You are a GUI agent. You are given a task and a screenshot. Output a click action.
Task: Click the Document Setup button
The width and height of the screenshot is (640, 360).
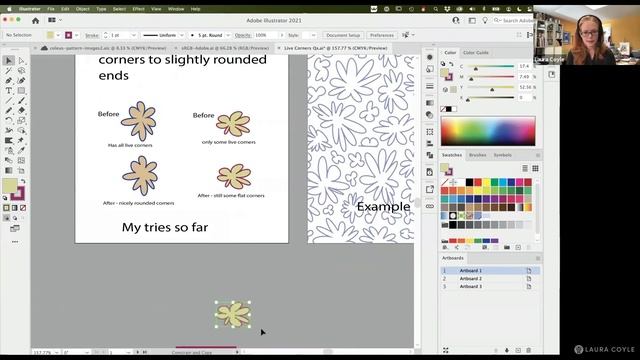click(343, 35)
